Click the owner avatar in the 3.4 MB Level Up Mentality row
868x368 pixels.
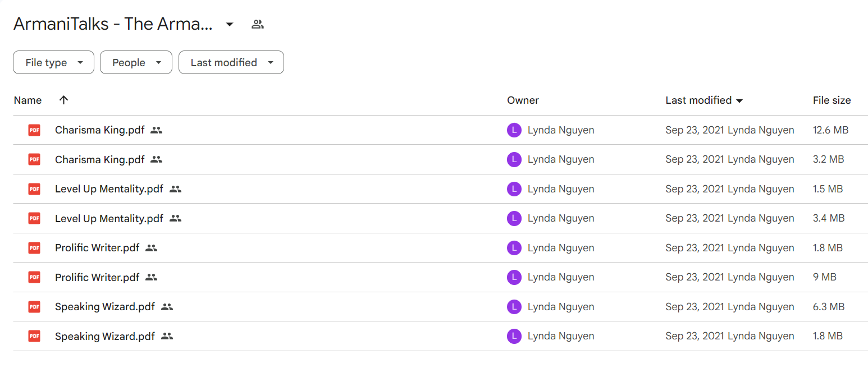click(514, 218)
